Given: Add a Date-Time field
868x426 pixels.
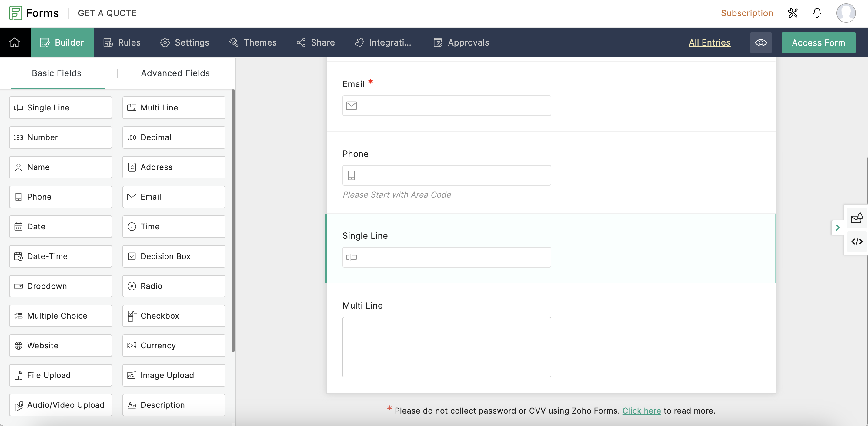Looking at the screenshot, I should point(60,256).
